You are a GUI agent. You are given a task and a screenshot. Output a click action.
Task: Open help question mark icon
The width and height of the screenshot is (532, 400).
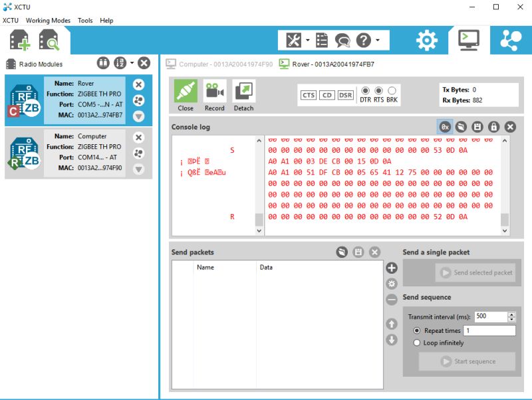(363, 41)
